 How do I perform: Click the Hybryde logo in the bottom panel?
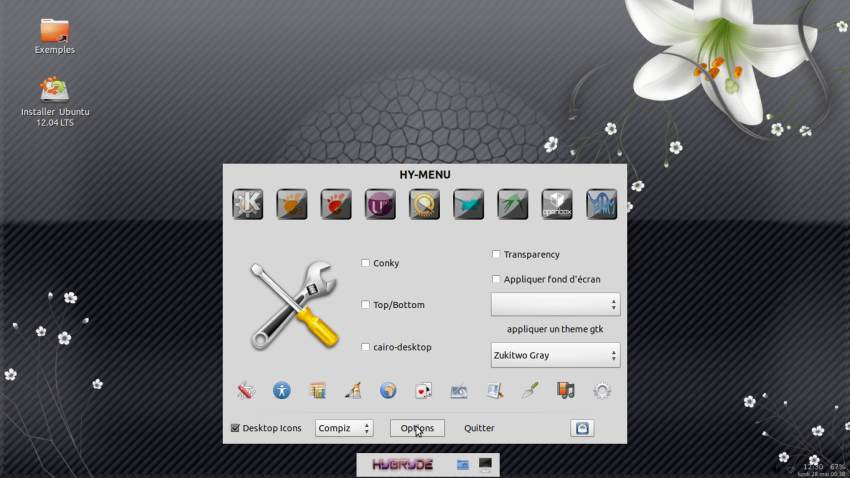(403, 465)
